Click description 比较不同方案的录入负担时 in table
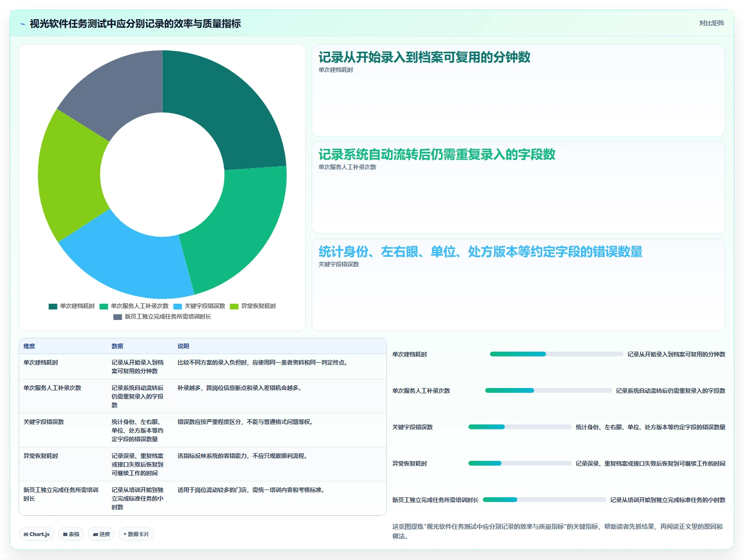Screen dimensions: 744x560 point(262,363)
